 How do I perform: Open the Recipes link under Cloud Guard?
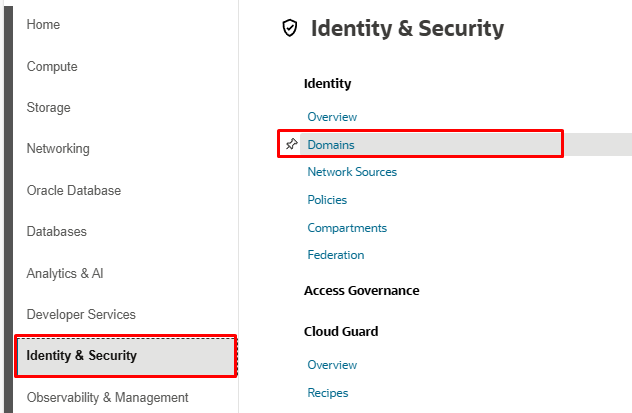pos(328,393)
